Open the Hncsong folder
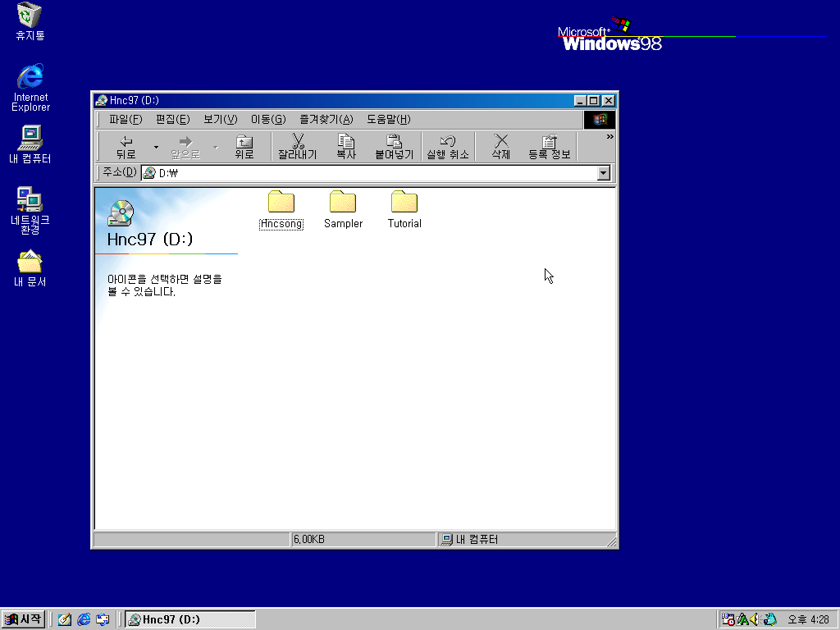 [x=281, y=210]
